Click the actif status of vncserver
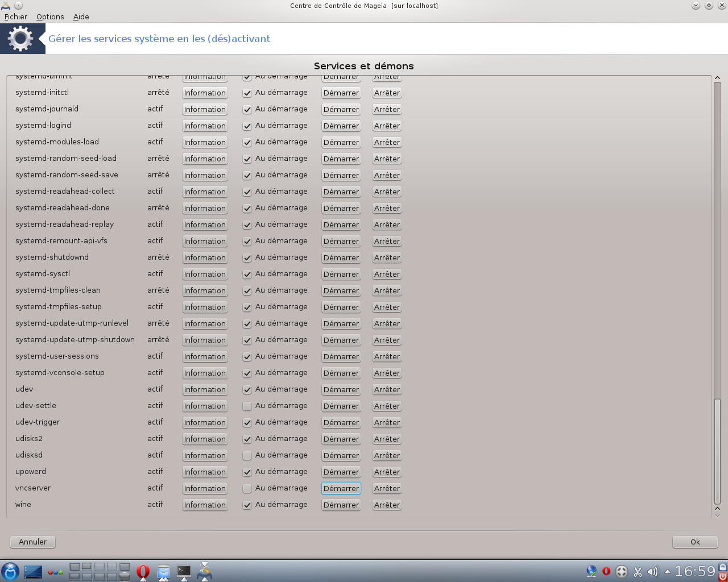 pos(155,488)
